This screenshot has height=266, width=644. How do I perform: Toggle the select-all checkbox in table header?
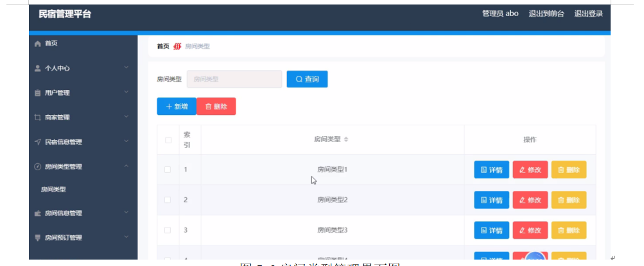(x=168, y=140)
